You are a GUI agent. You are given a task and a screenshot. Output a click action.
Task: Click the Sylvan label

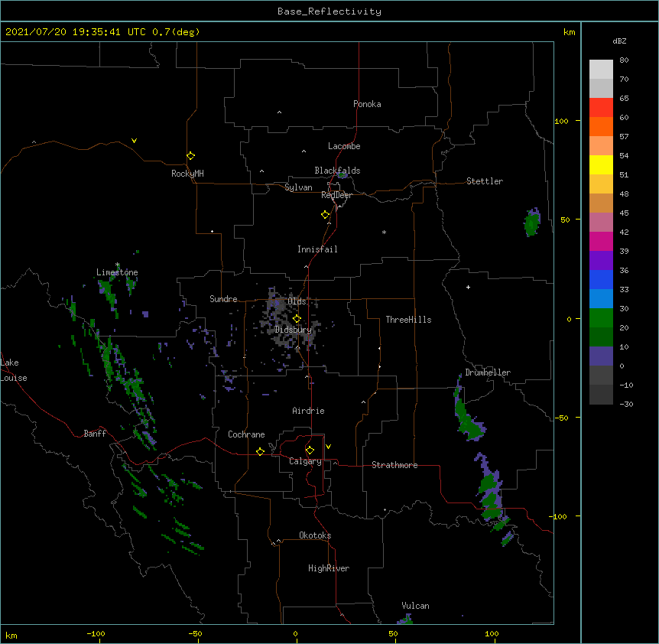pos(298,187)
